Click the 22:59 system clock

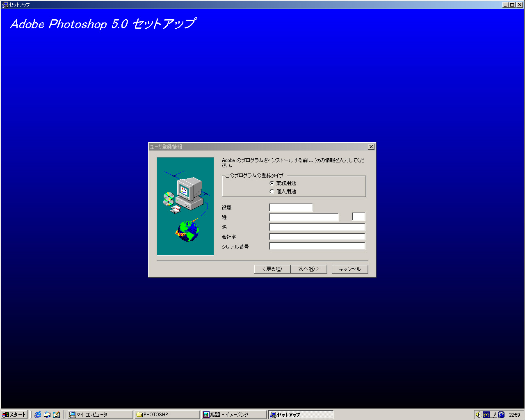coord(514,415)
